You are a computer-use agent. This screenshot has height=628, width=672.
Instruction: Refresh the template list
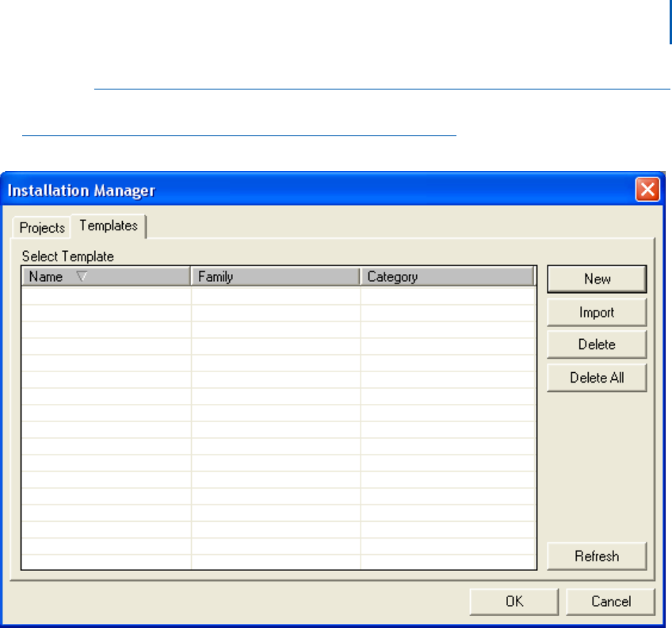(597, 556)
